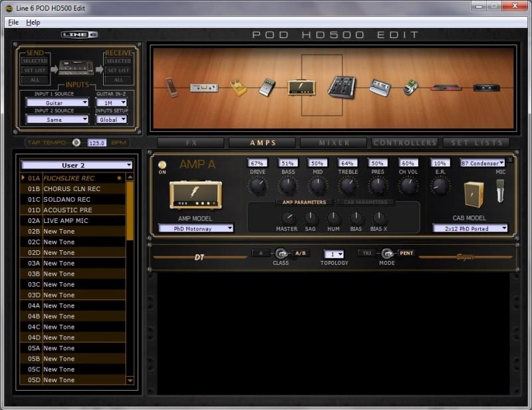The width and height of the screenshot is (532, 410).
Task: Open the Guitar In-Z dropdown
Action: (x=111, y=102)
